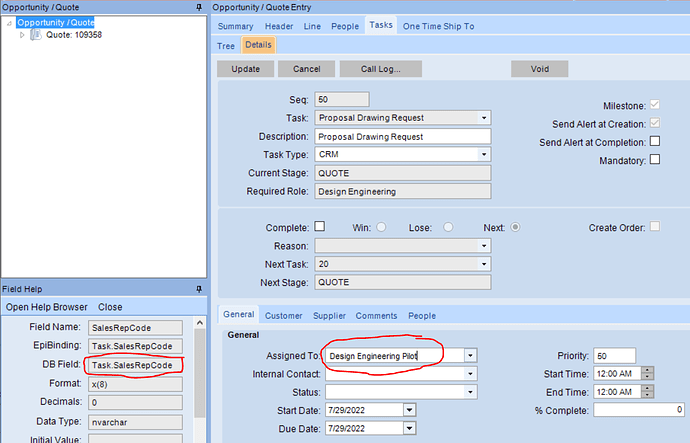Click the Format field x(8)

coord(135,384)
